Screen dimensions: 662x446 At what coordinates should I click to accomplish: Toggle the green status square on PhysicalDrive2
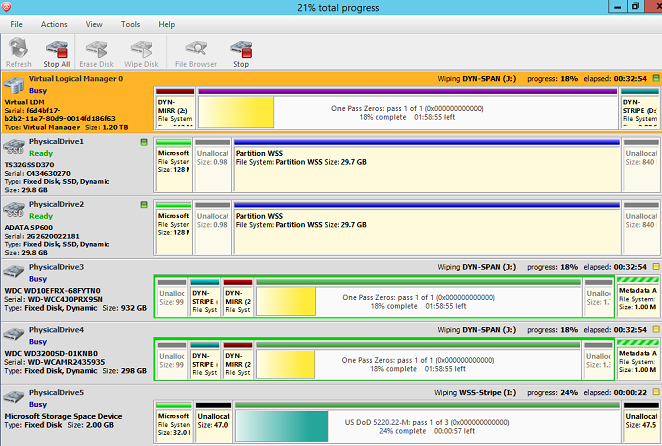[x=146, y=204]
